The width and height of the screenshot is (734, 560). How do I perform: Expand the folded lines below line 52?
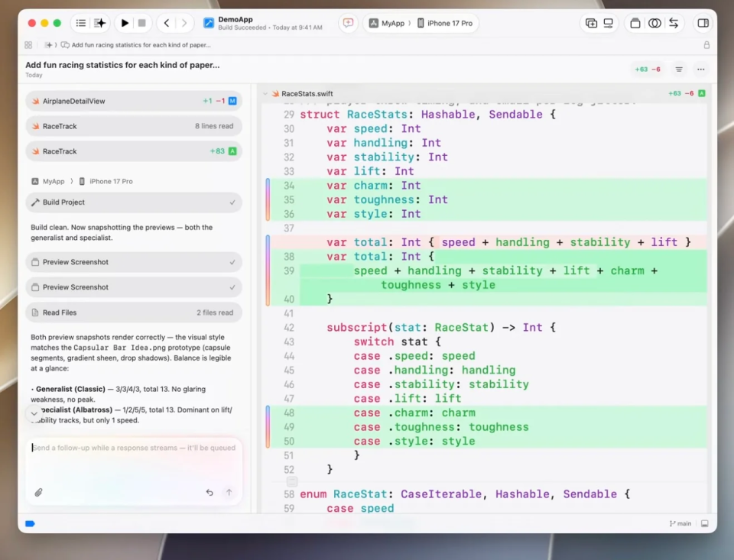(x=292, y=481)
